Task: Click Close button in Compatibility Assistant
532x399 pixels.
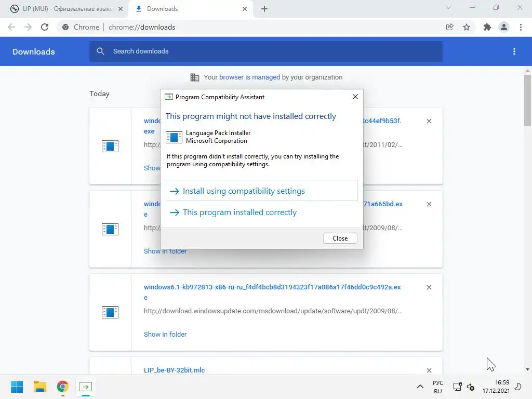Action: pos(340,238)
